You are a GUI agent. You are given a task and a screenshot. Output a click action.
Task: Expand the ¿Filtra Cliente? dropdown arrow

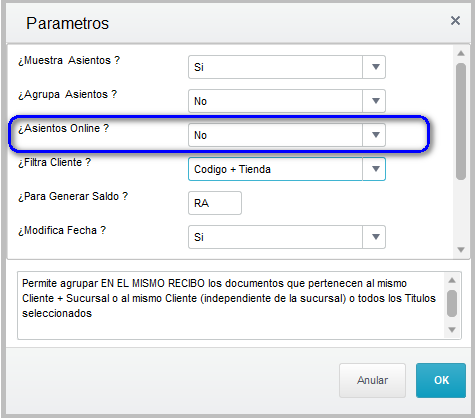[375, 169]
